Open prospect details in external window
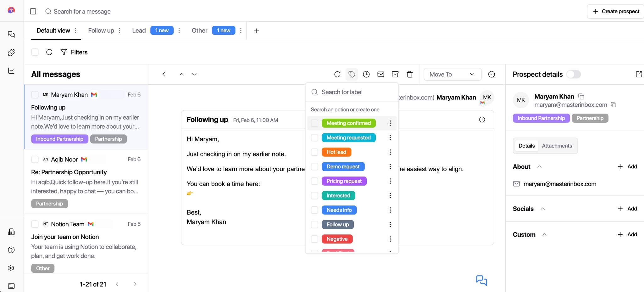This screenshot has height=292, width=644. click(639, 74)
